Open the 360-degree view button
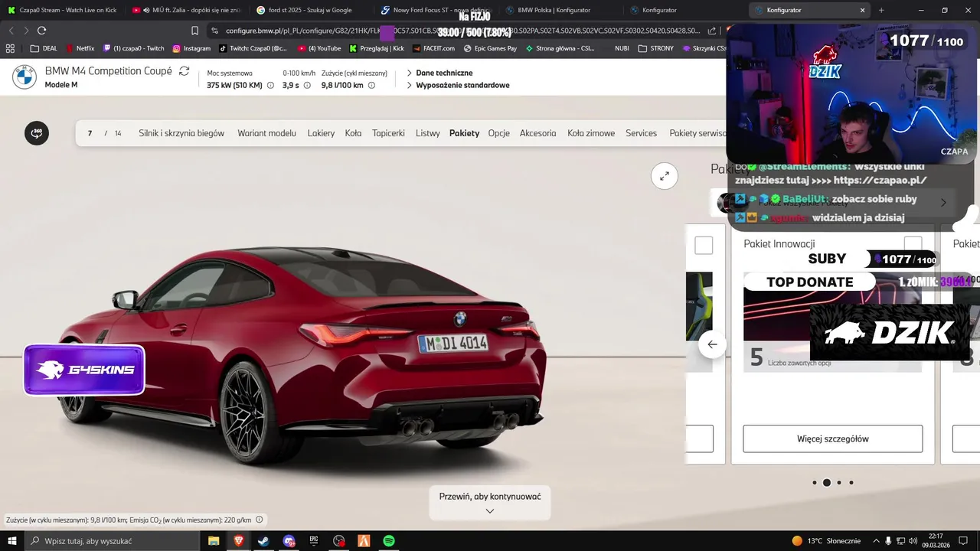This screenshot has height=551, width=980. click(37, 133)
